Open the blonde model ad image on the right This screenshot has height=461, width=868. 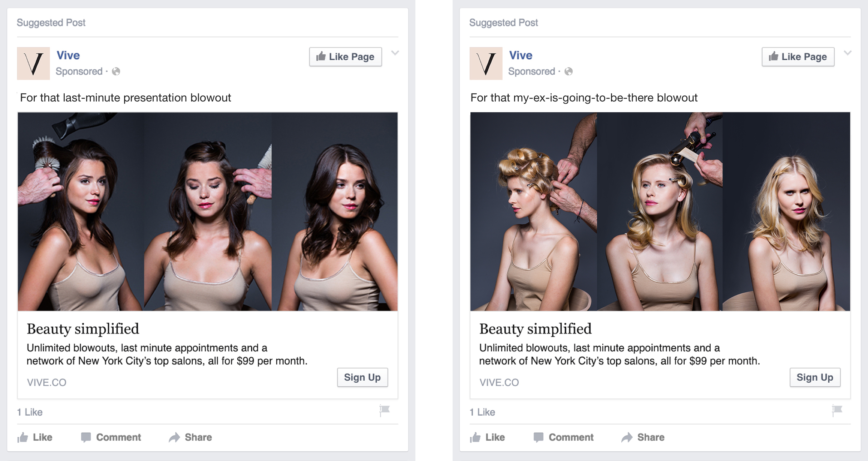click(x=660, y=211)
